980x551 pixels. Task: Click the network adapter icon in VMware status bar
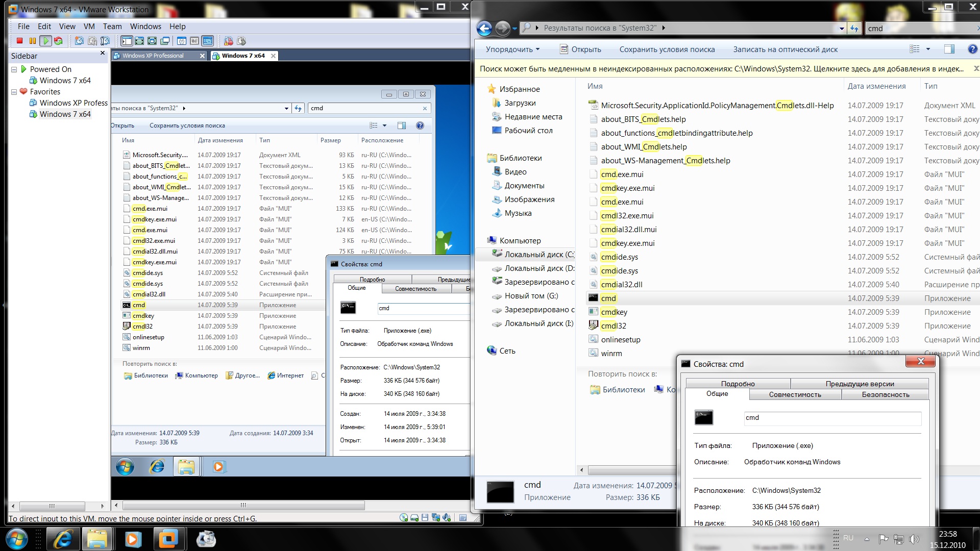(x=435, y=518)
